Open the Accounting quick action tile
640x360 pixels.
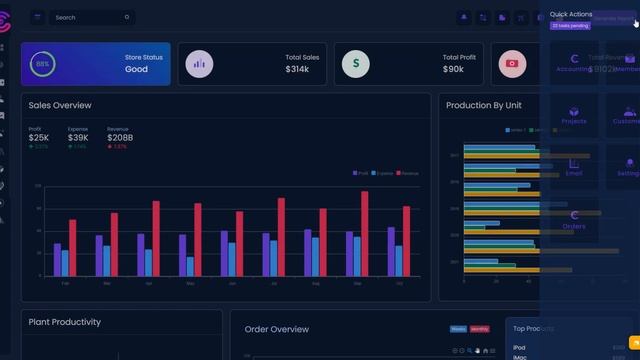click(x=574, y=63)
